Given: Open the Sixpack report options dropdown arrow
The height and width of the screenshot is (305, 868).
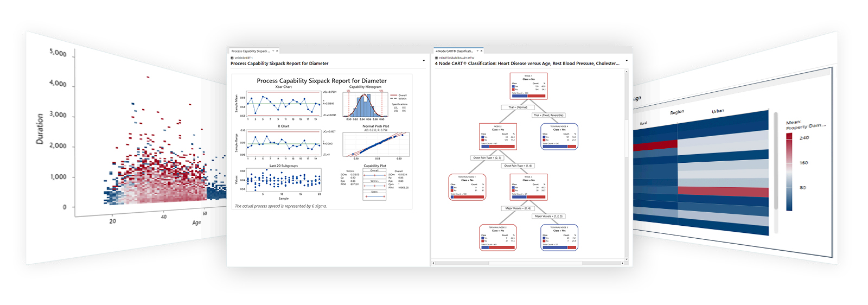Looking at the screenshot, I should click(424, 61).
